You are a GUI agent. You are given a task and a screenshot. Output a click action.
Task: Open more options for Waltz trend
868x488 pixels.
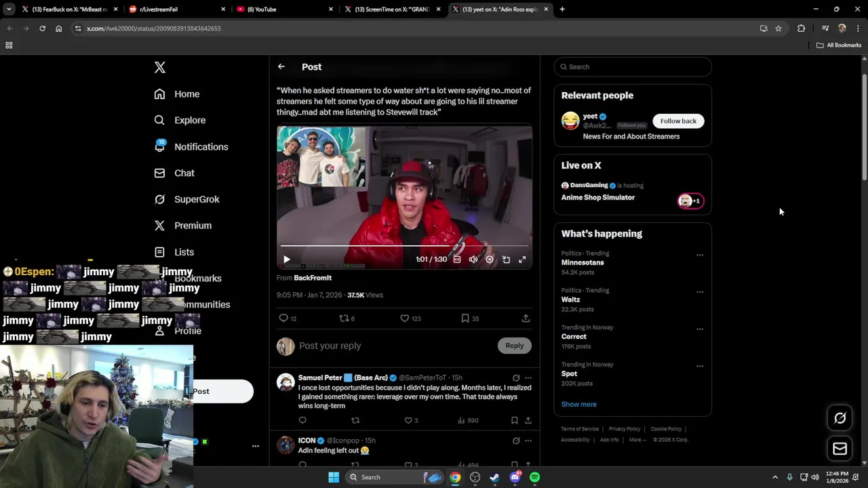coord(700,292)
